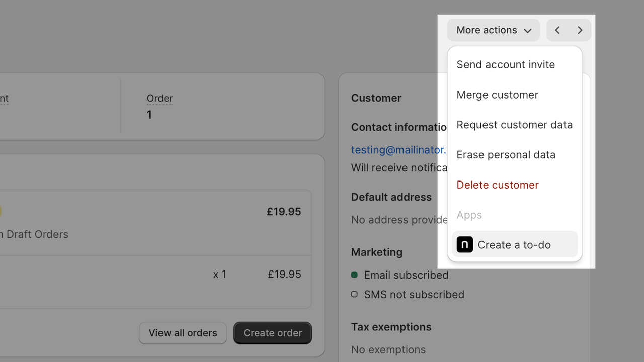
Task: Select Create a to-do app action
Action: [x=514, y=245]
